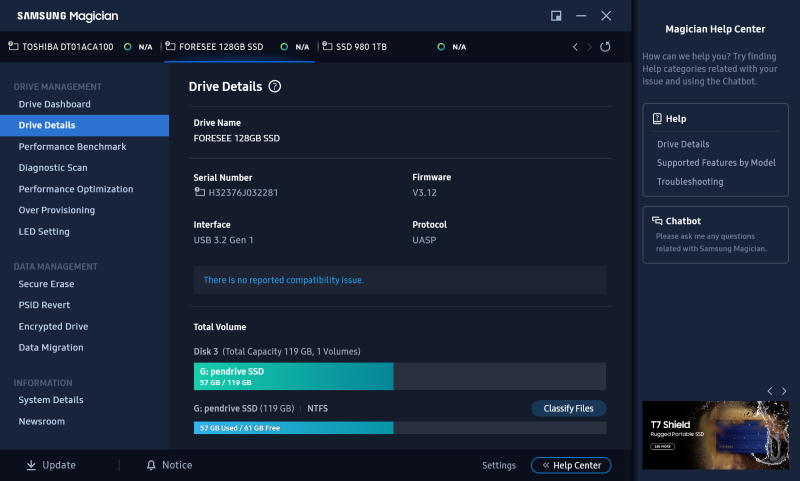Click the Notice button label

pyautogui.click(x=177, y=465)
